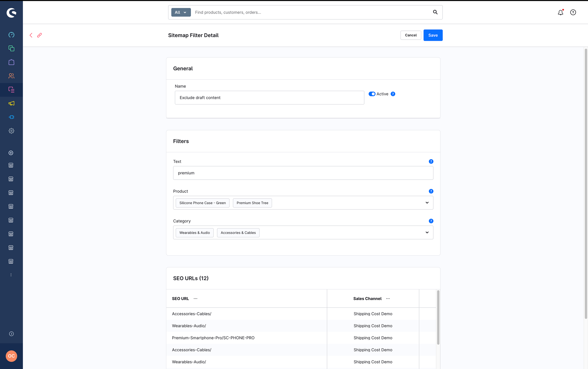This screenshot has height=369, width=588.
Task: Click the search magnifier icon
Action: coord(435,12)
